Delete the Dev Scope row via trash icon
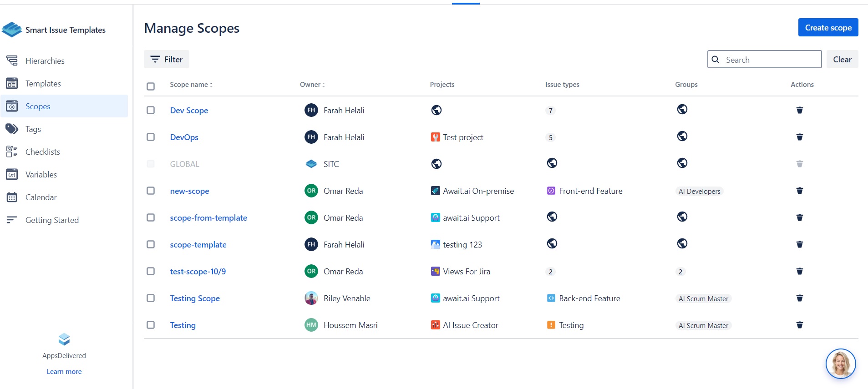 click(x=799, y=110)
